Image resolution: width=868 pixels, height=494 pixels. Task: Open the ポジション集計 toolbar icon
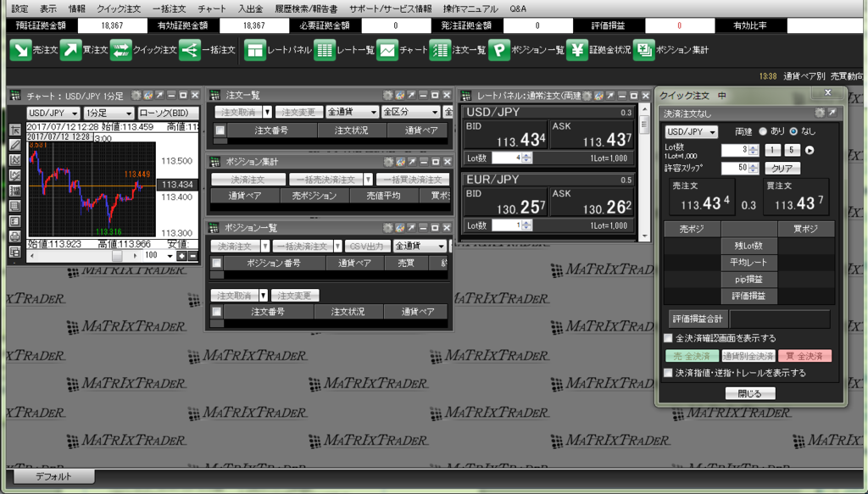(x=644, y=50)
